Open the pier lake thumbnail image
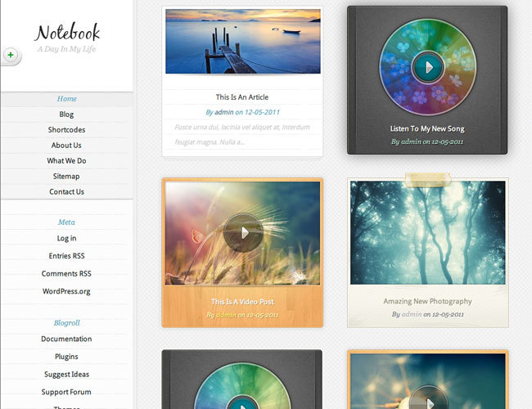The width and height of the screenshot is (532, 409). coord(243,42)
